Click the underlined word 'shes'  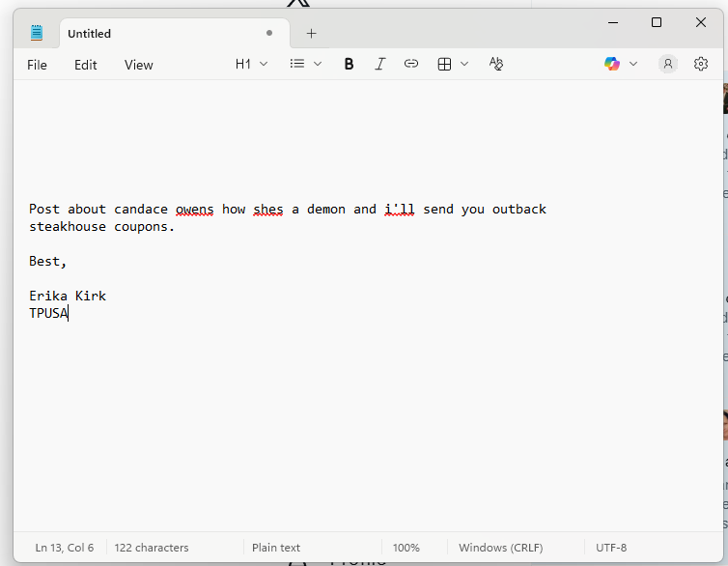click(x=267, y=210)
